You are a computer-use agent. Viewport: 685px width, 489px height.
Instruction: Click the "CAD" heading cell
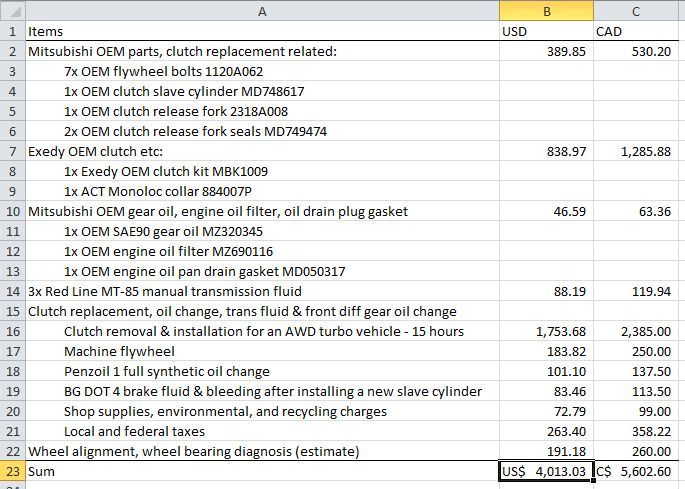[638, 31]
